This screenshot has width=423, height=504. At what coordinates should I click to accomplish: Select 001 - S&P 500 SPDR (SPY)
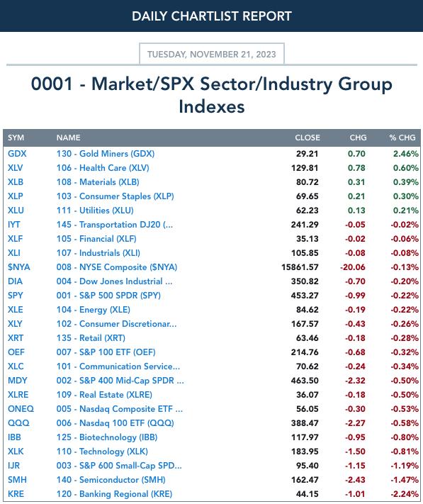(108, 296)
